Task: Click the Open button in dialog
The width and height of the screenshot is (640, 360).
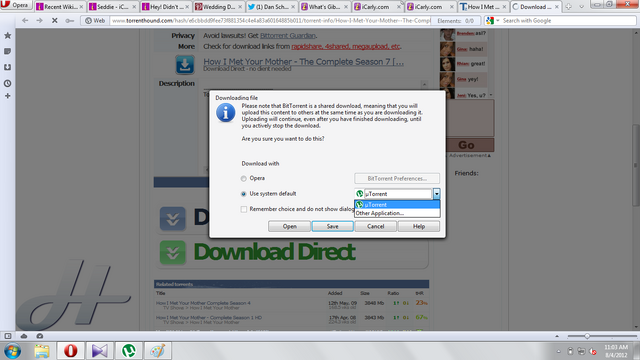Action: point(289,226)
